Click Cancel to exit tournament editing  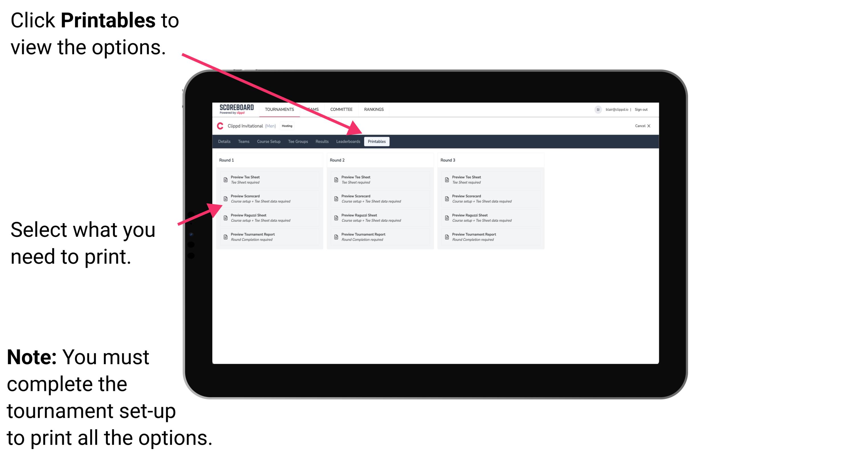point(643,126)
